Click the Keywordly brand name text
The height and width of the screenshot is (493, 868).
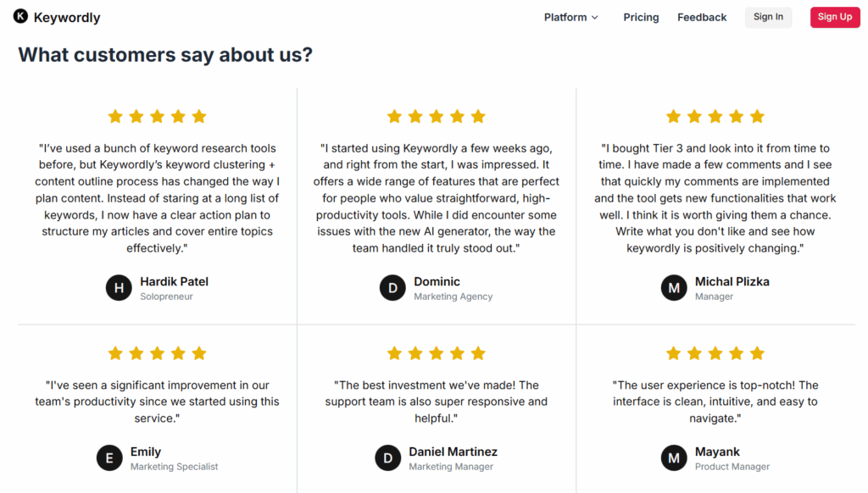pos(66,16)
